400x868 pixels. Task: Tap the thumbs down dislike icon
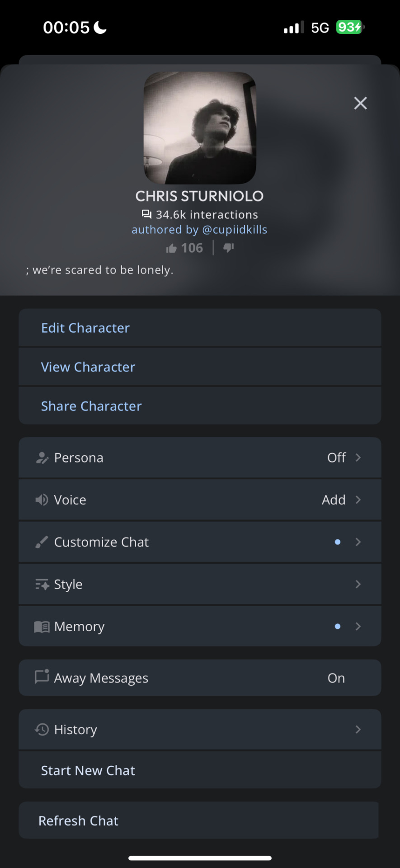coord(229,248)
